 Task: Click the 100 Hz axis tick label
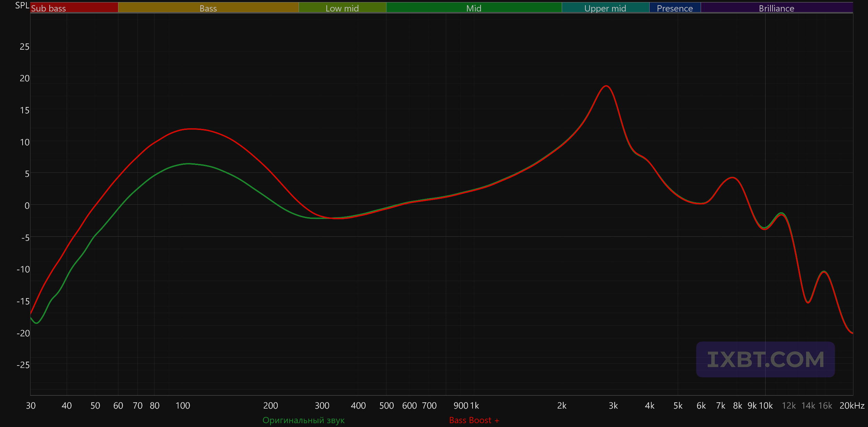pyautogui.click(x=183, y=405)
